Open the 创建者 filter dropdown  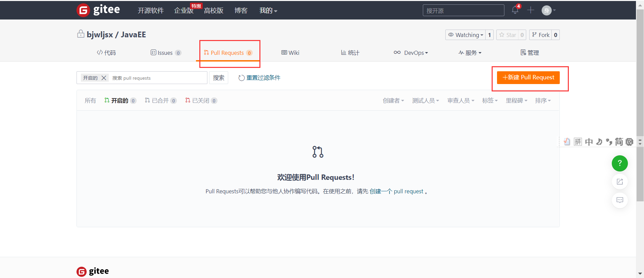click(x=393, y=101)
